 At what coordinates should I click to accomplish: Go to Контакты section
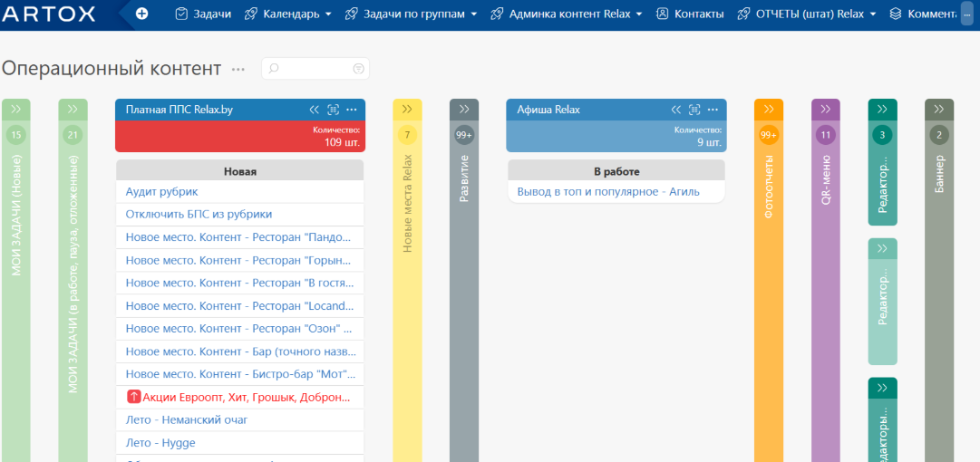click(691, 14)
